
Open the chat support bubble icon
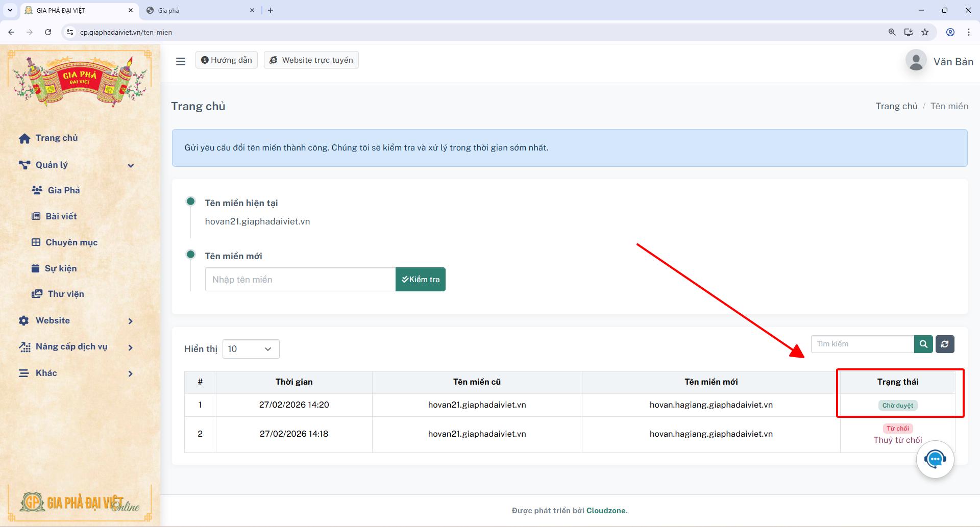click(x=935, y=459)
